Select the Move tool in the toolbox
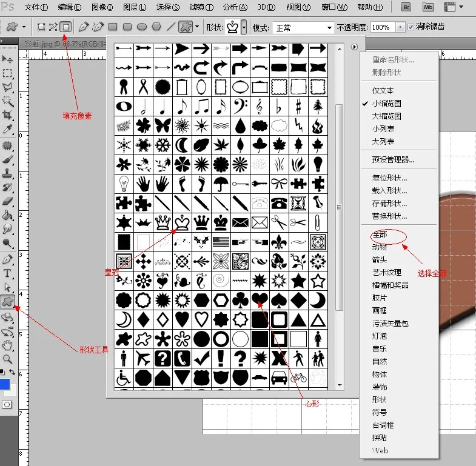This screenshot has height=466, width=476. (x=8, y=59)
